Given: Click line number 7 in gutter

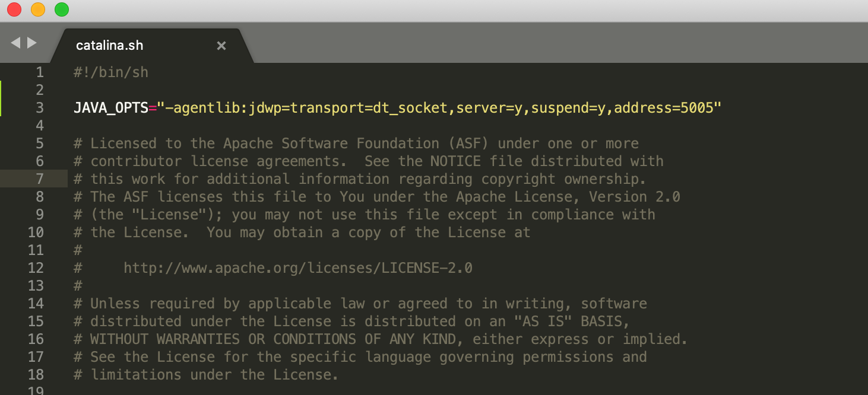Looking at the screenshot, I should [40, 179].
